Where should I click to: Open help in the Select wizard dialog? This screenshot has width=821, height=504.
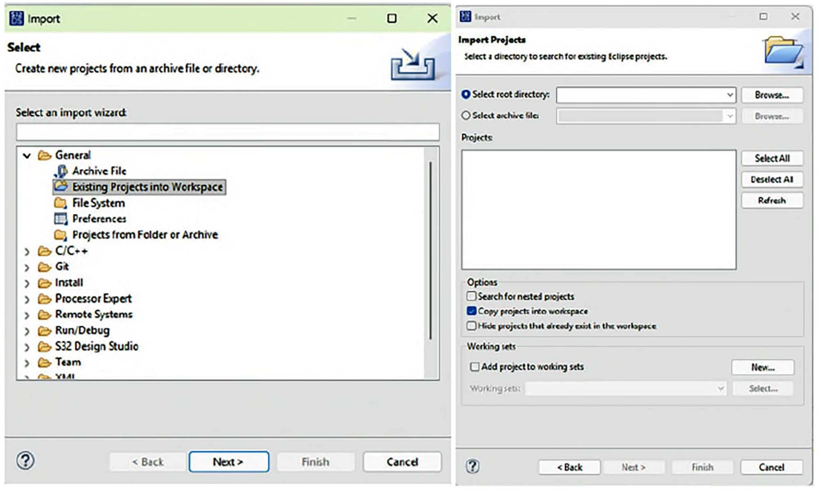(x=25, y=461)
